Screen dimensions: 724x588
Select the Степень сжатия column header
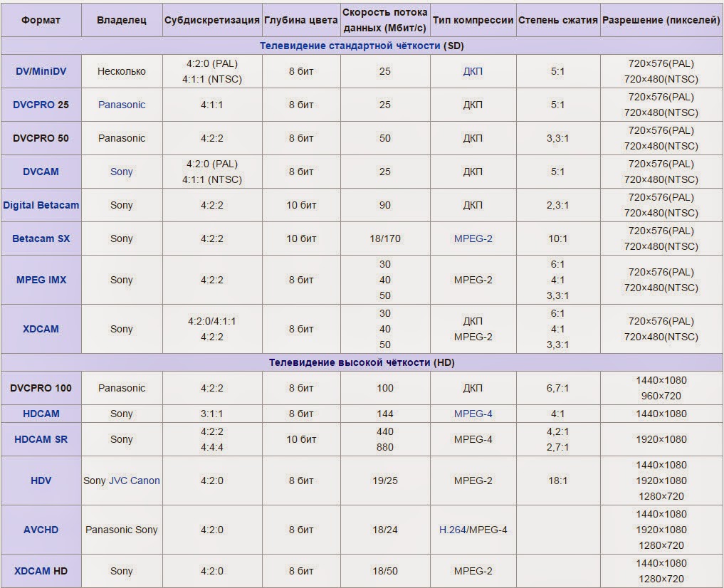(558, 21)
